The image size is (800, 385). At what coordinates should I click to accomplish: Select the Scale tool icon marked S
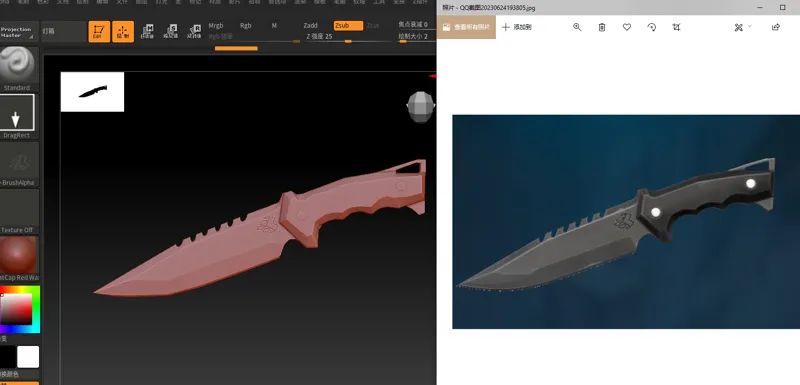pos(170,32)
